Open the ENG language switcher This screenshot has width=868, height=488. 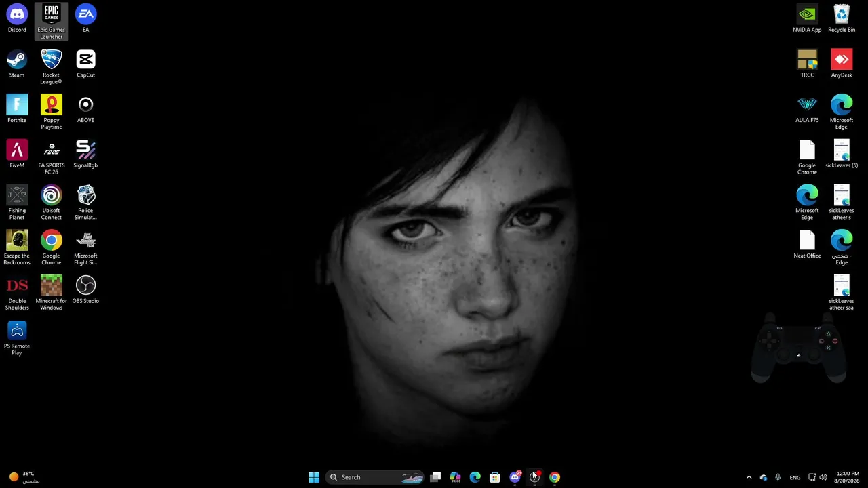point(795,477)
